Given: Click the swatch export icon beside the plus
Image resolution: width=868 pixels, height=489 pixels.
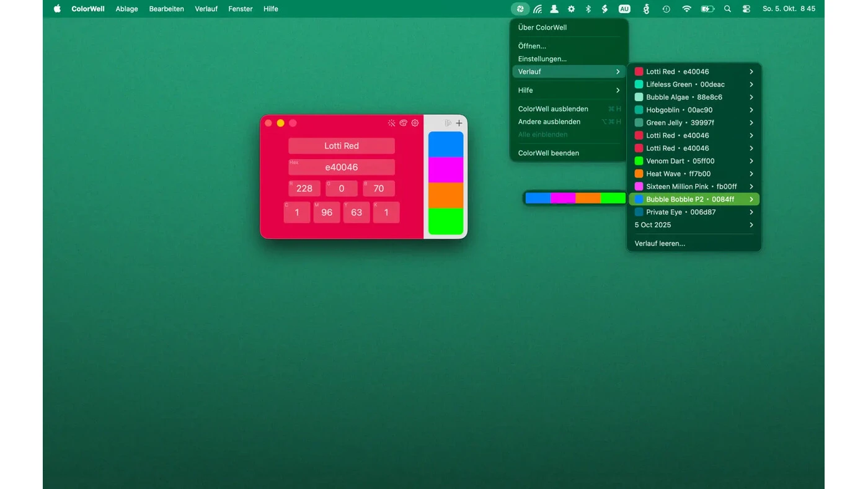Looking at the screenshot, I should [448, 123].
